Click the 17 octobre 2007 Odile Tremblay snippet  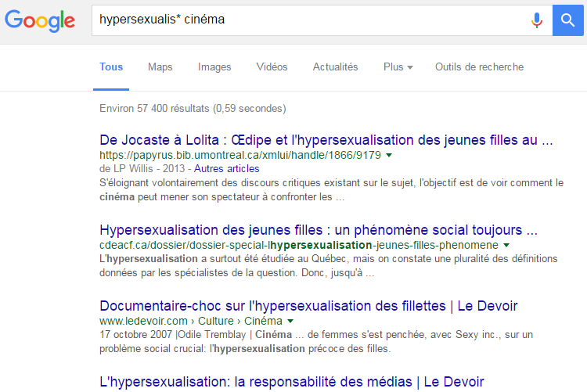(316, 341)
